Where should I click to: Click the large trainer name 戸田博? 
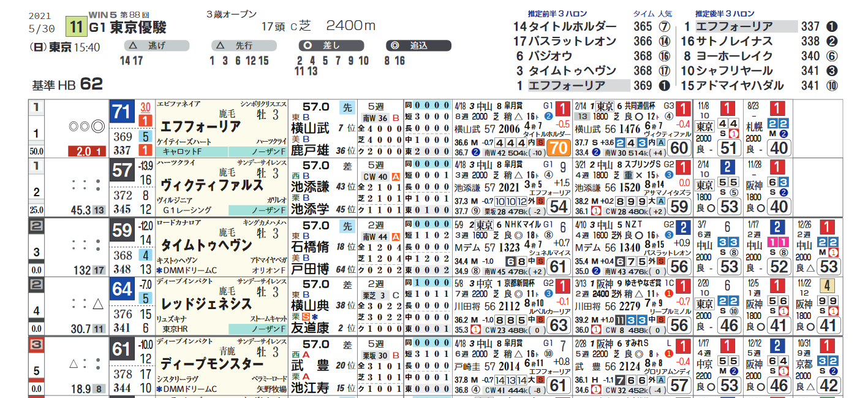pos(310,269)
